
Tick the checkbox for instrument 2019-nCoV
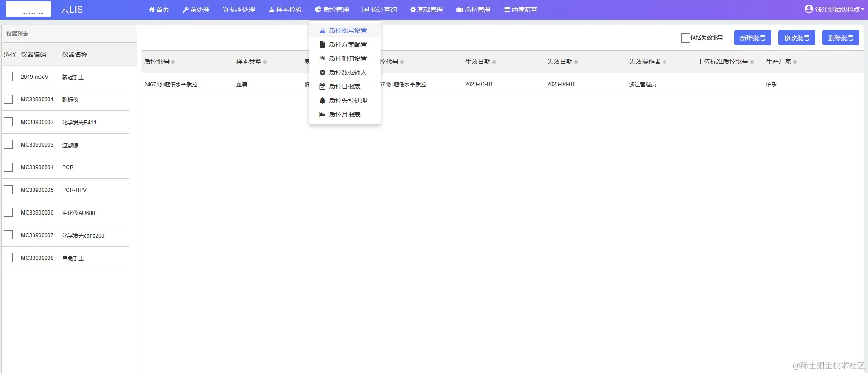coord(8,77)
